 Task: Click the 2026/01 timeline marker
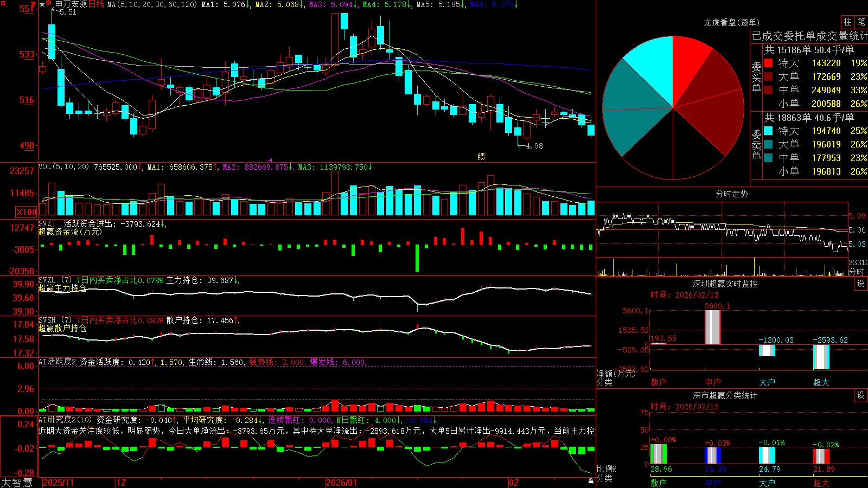(x=342, y=483)
